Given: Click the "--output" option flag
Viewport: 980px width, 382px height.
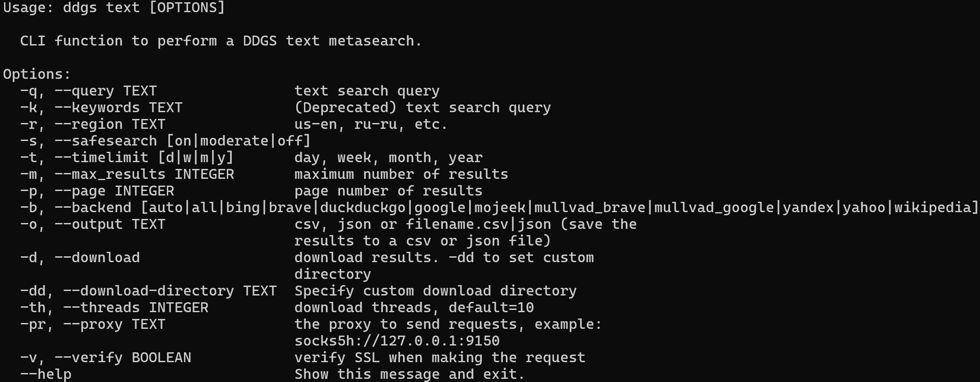Looking at the screenshot, I should tap(88, 224).
